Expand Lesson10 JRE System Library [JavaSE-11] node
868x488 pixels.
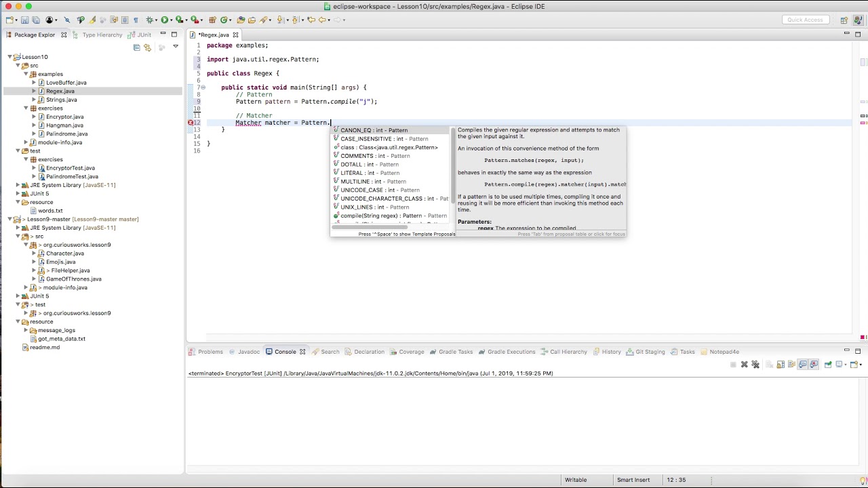[18, 185]
